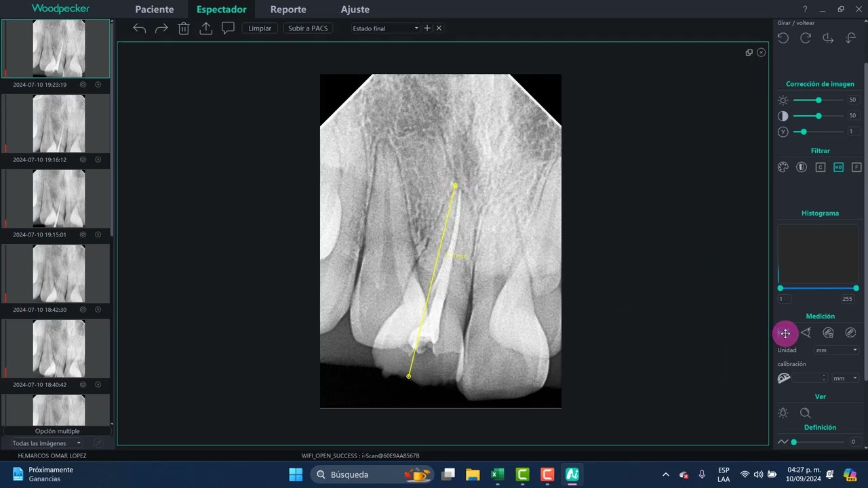Adjust the contrast slider

coord(818,116)
